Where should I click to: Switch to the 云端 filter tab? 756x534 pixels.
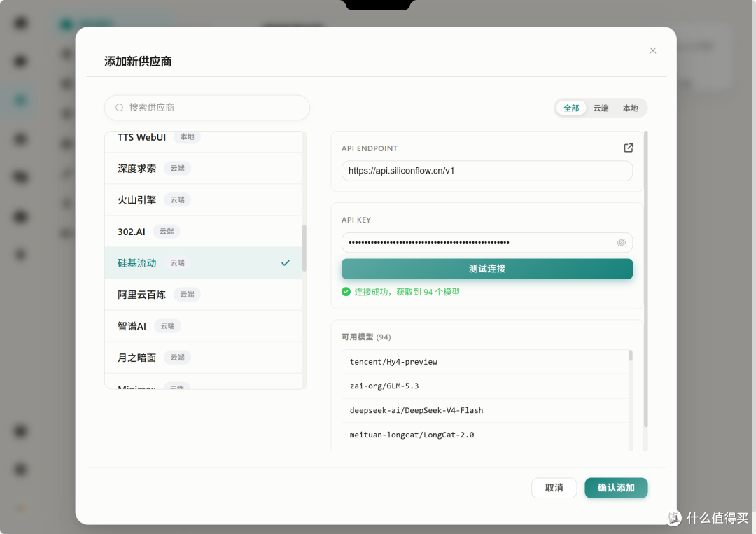pos(601,108)
